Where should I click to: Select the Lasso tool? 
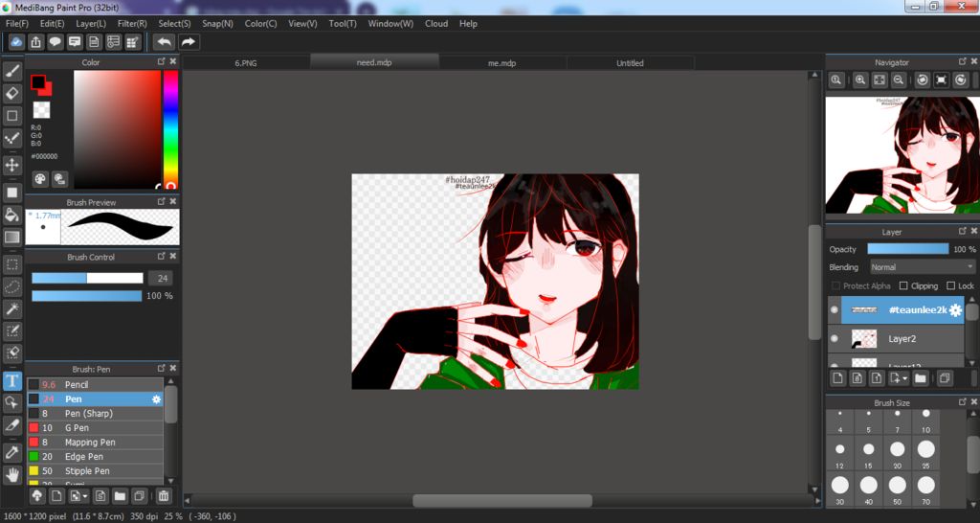pos(11,286)
